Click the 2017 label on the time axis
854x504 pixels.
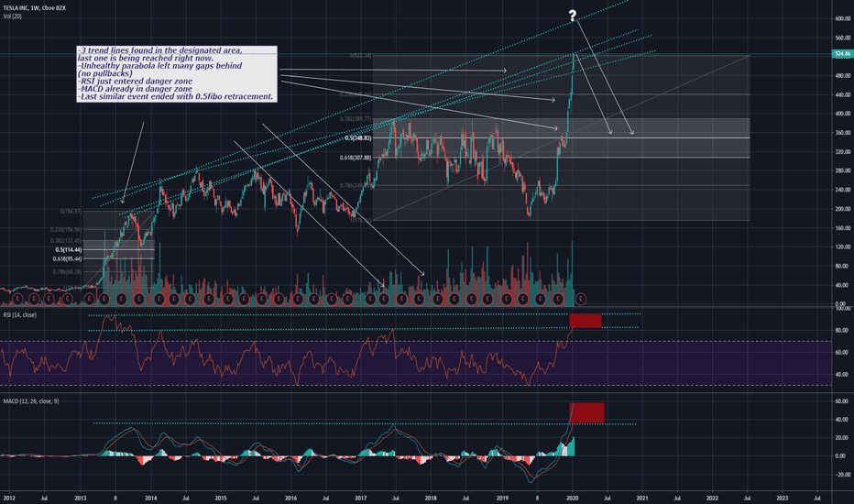360,498
